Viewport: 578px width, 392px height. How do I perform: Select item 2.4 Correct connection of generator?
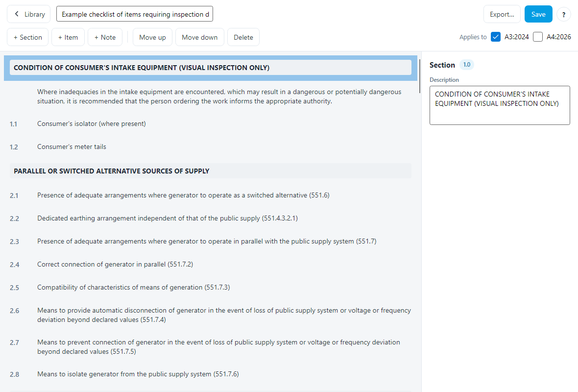pos(211,265)
